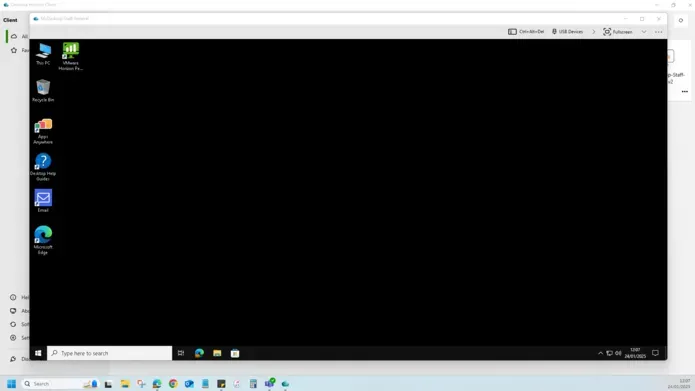The image size is (695, 391).
Task: Expand the toolbar right chevron arrow
Action: coord(593,32)
